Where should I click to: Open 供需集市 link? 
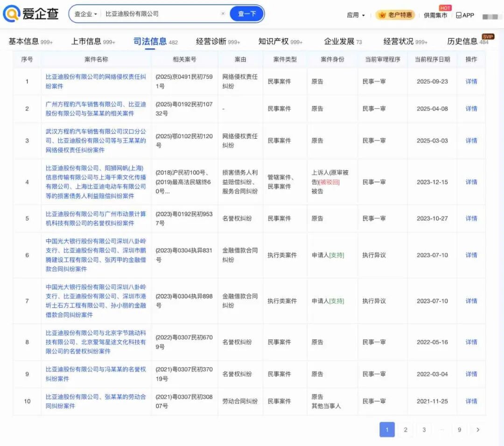tap(435, 15)
